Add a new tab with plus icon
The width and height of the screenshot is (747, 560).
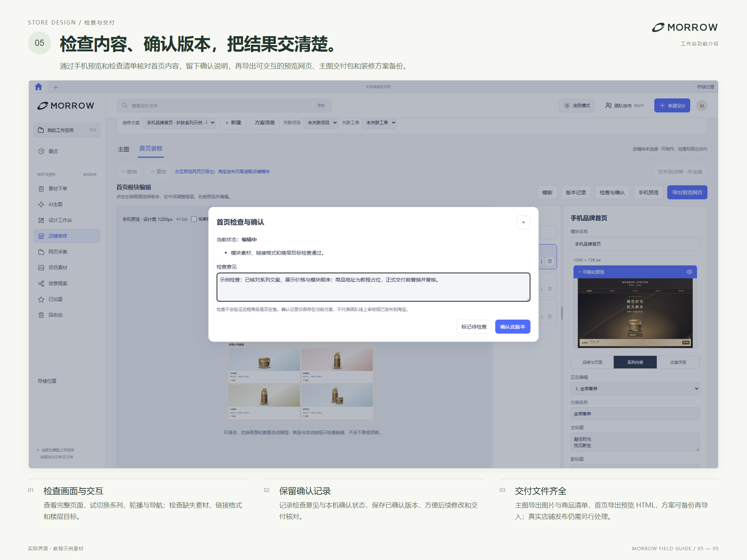[56, 87]
